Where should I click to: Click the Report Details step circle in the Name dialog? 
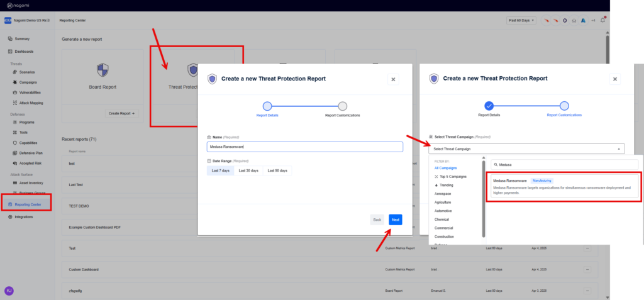pos(267,106)
